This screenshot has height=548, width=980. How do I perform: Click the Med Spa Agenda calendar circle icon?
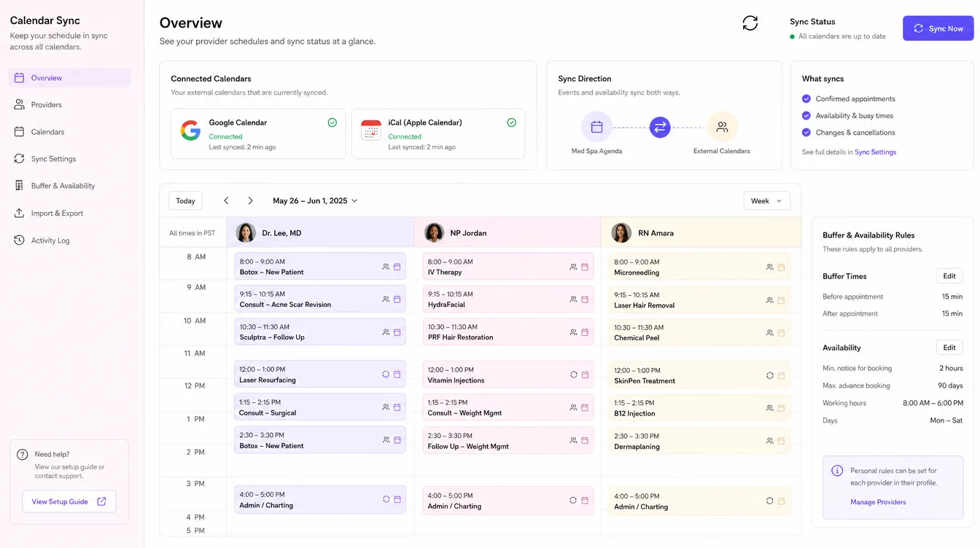coord(596,127)
